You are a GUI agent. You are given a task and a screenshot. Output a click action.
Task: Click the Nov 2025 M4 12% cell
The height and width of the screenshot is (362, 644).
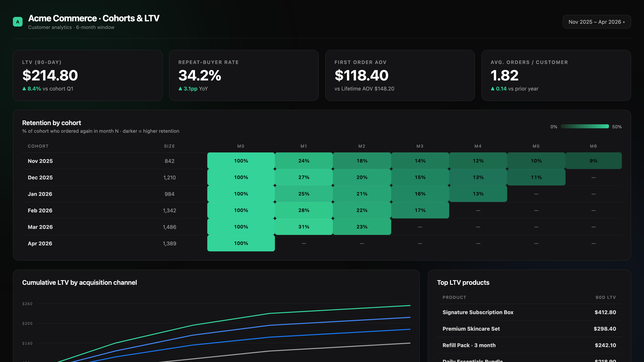click(x=478, y=161)
